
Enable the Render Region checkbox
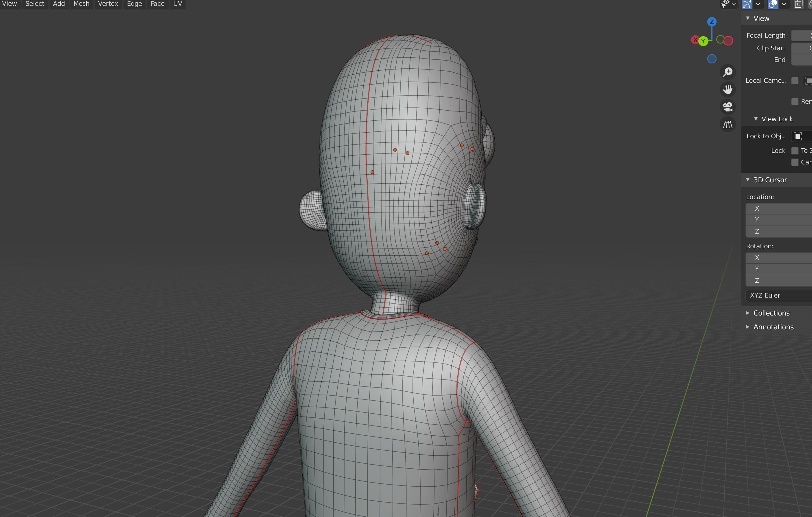tap(795, 102)
